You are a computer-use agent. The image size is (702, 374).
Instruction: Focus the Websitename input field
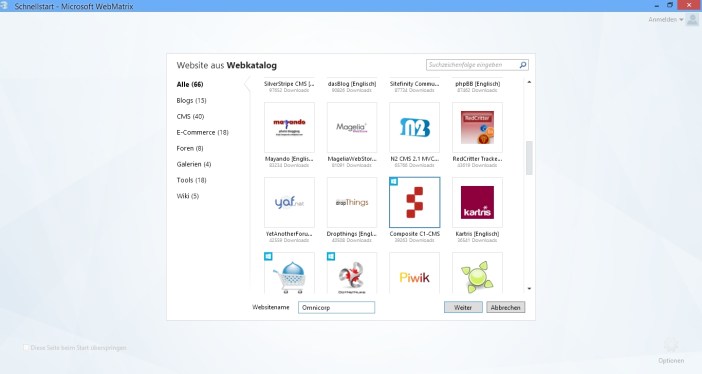point(337,307)
